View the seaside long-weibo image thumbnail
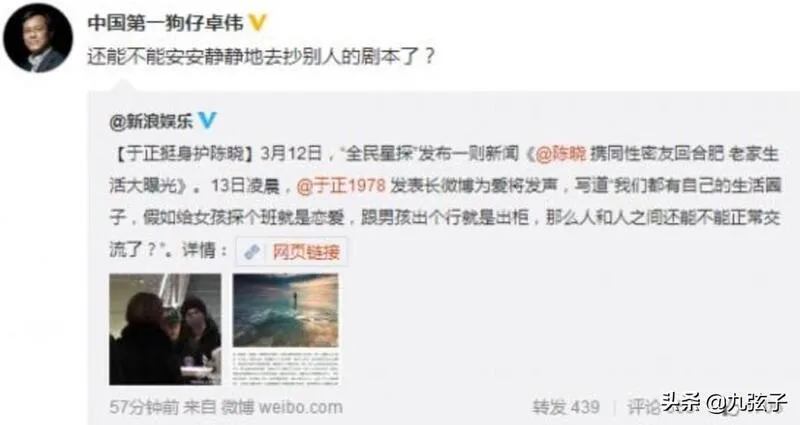The image size is (800, 425). coord(286,329)
